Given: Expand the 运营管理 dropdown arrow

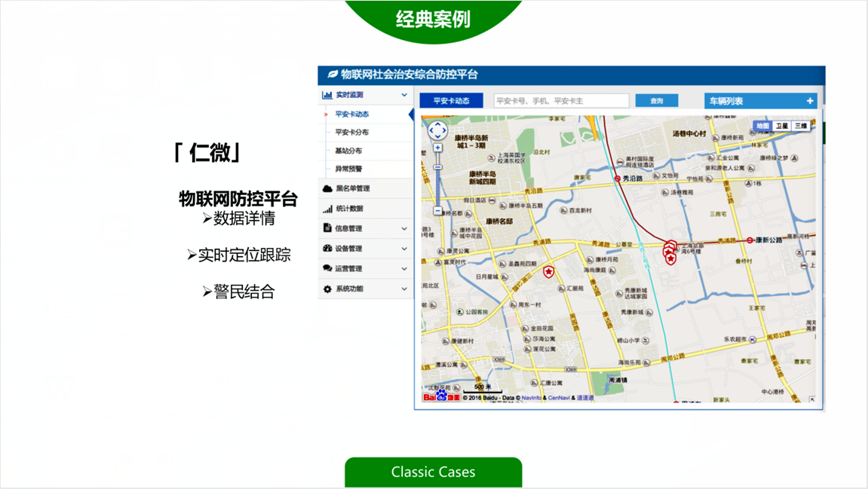Looking at the screenshot, I should (x=404, y=268).
